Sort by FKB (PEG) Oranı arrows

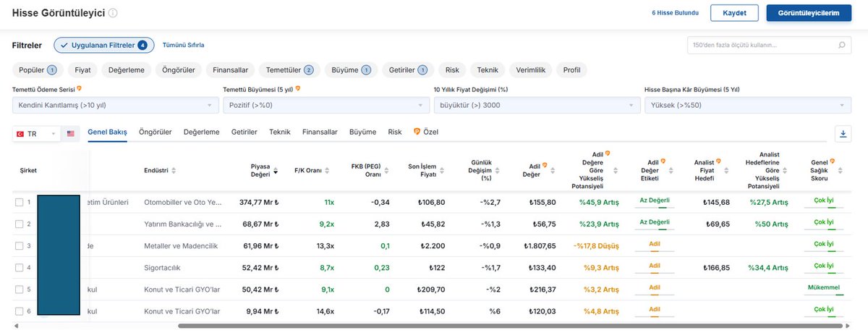[387, 171]
